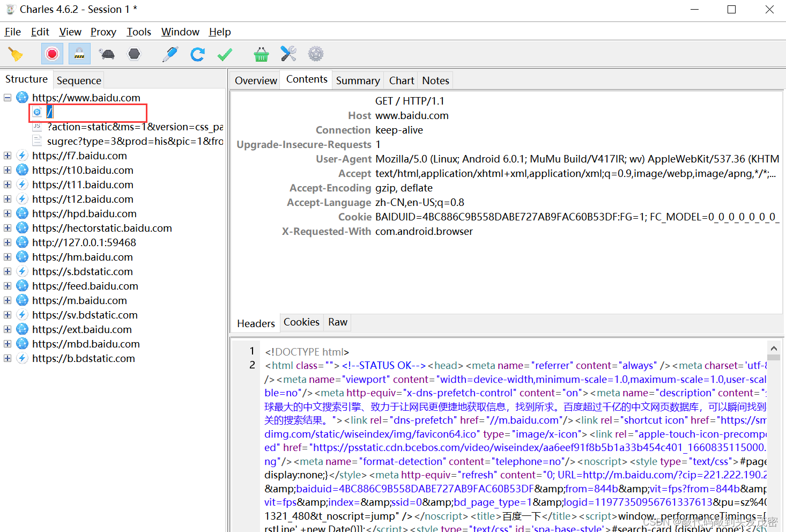The width and height of the screenshot is (786, 532).
Task: Switch to the Overview tab
Action: click(x=256, y=80)
